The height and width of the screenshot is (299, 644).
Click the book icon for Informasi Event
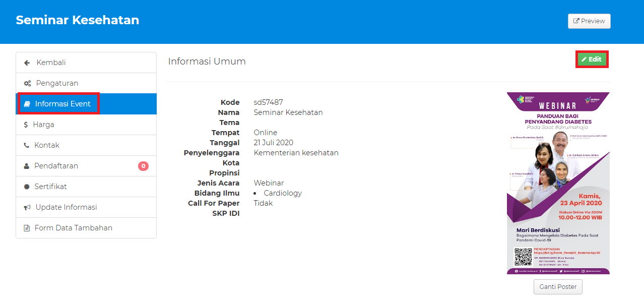coord(27,104)
